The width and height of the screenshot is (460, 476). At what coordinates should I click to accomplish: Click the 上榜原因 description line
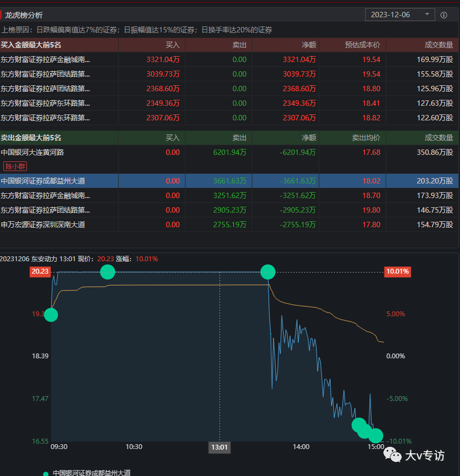click(x=136, y=30)
